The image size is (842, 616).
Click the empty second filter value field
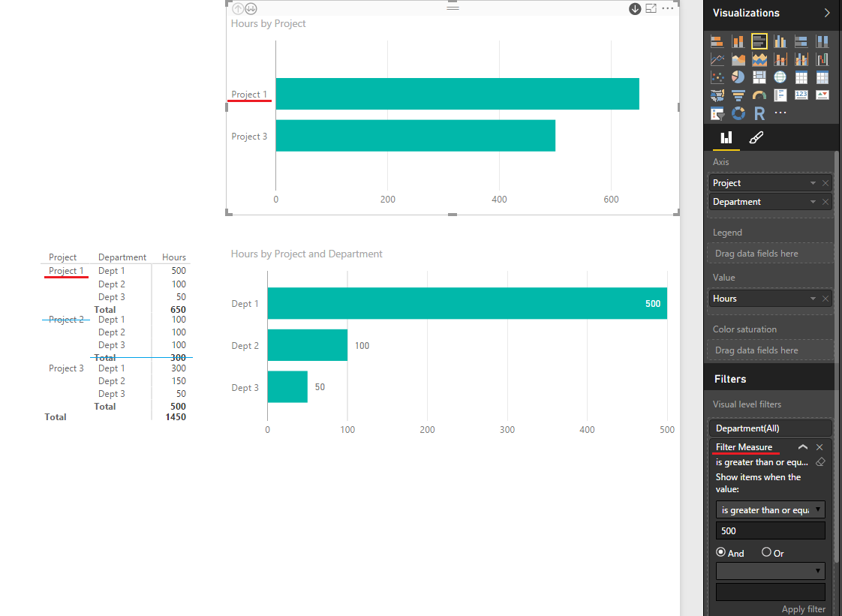click(x=770, y=591)
